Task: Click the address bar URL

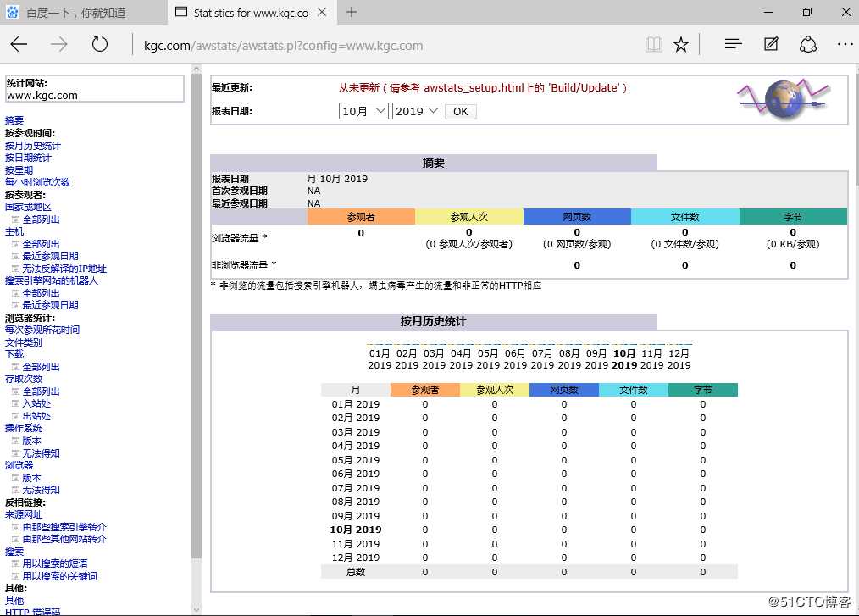Action: 283,46
